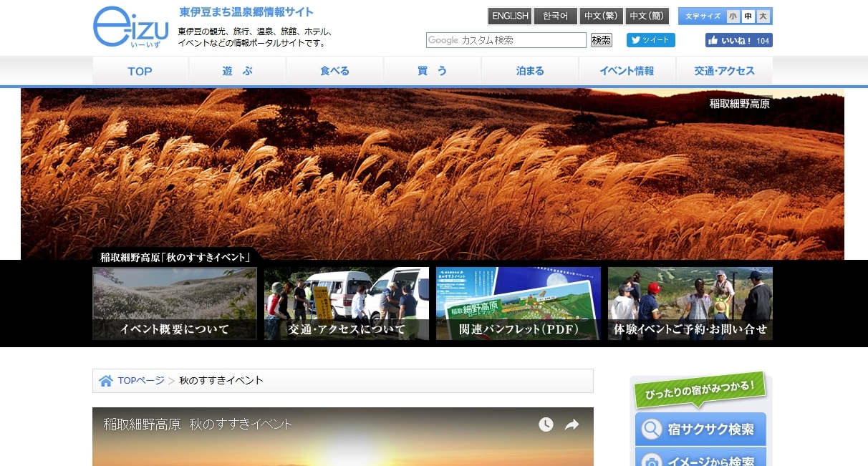Click the video title 稲取細野高原 秋のすすきイベント

point(198,424)
